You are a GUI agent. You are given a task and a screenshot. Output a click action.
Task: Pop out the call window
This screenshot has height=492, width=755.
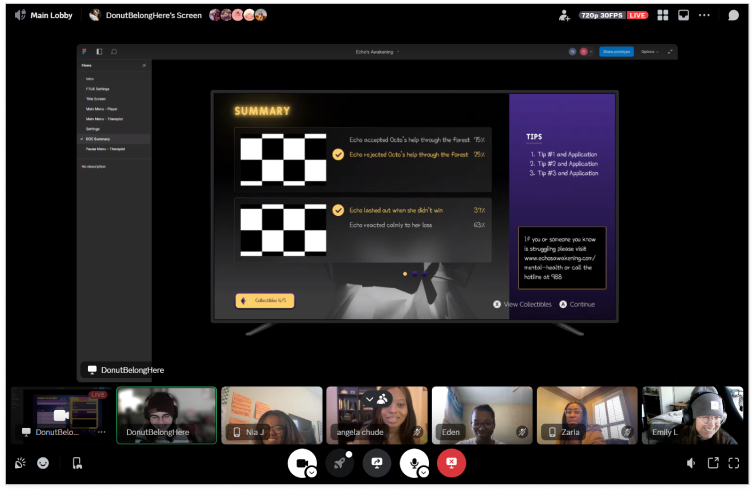713,463
